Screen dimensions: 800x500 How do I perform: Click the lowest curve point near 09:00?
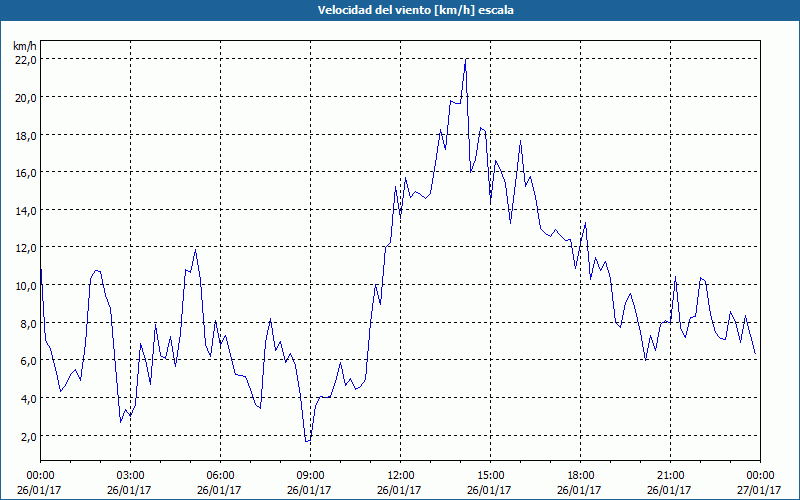pos(307,441)
